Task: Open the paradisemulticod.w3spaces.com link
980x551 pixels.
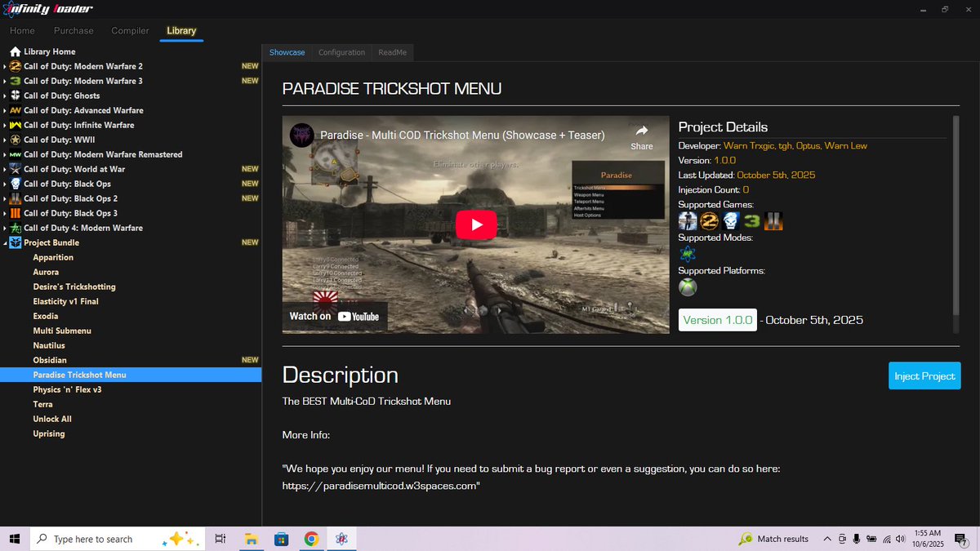Action: click(380, 486)
